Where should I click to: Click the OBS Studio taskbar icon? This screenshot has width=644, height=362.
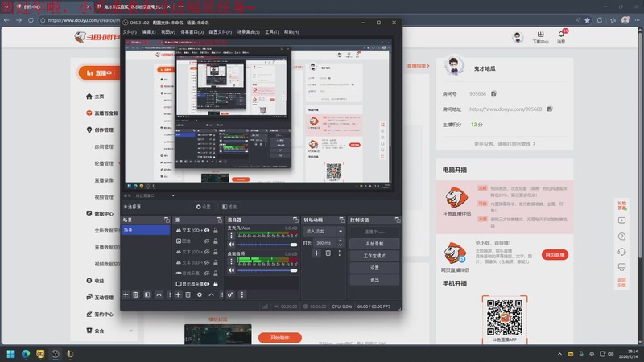click(55, 354)
